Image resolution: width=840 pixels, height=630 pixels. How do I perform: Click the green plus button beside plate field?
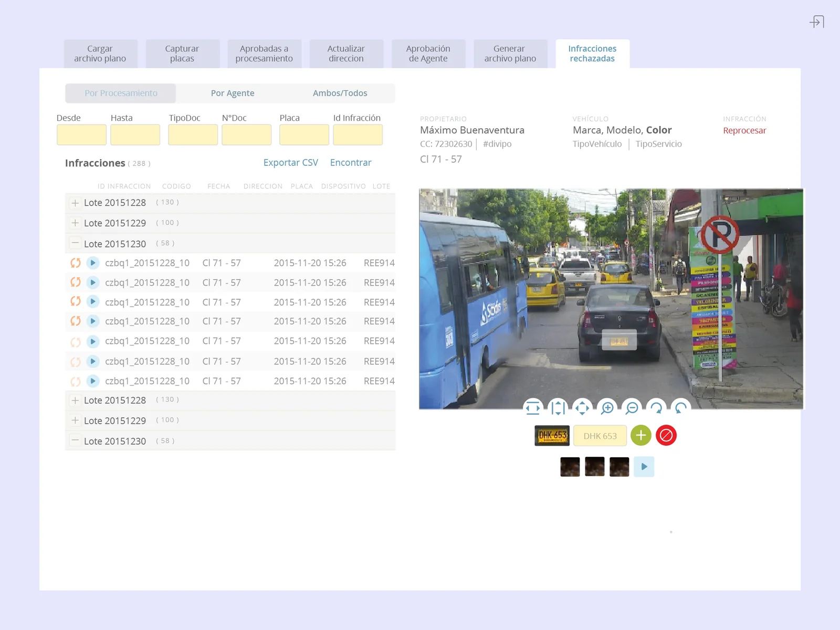pyautogui.click(x=641, y=435)
